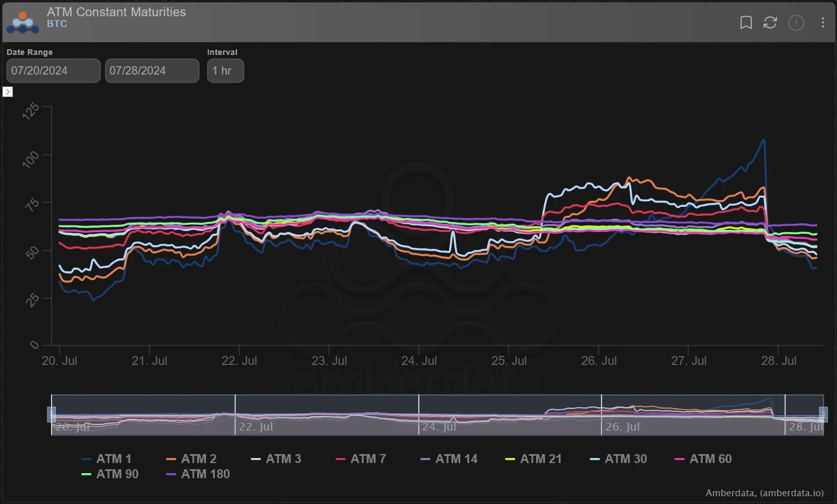Click the ATM 1 peak near 28 Jul
The width and height of the screenshot is (837, 504).
point(764,140)
